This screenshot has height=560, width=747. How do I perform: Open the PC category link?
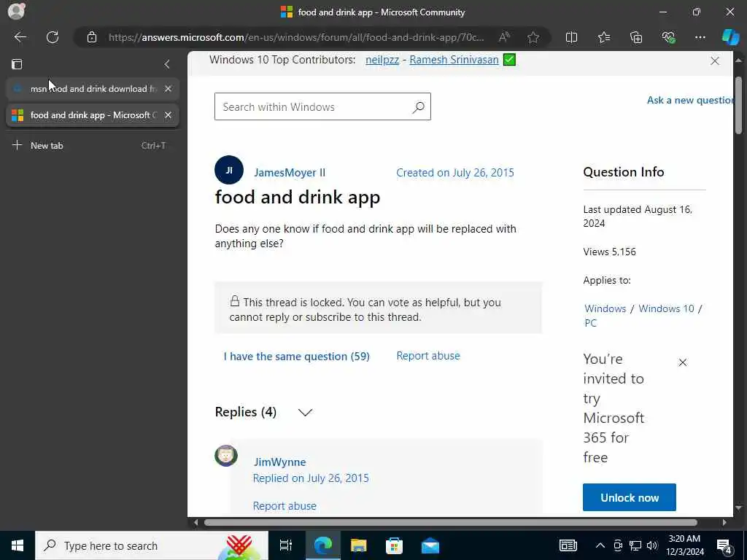[590, 323]
